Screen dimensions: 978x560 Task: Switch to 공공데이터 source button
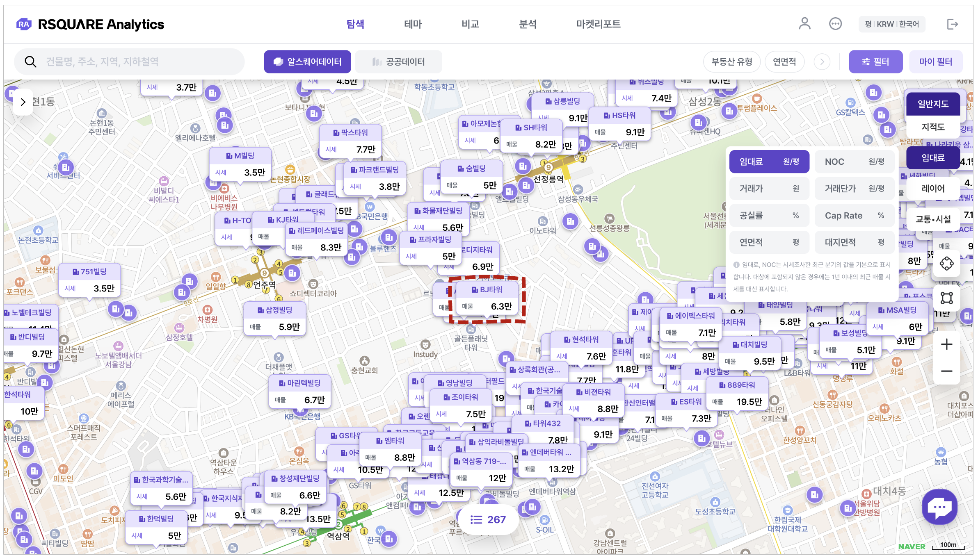pos(399,62)
